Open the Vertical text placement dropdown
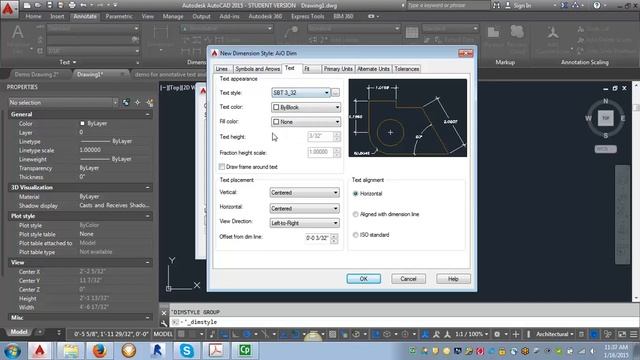This screenshot has height=360, width=640. click(x=304, y=193)
